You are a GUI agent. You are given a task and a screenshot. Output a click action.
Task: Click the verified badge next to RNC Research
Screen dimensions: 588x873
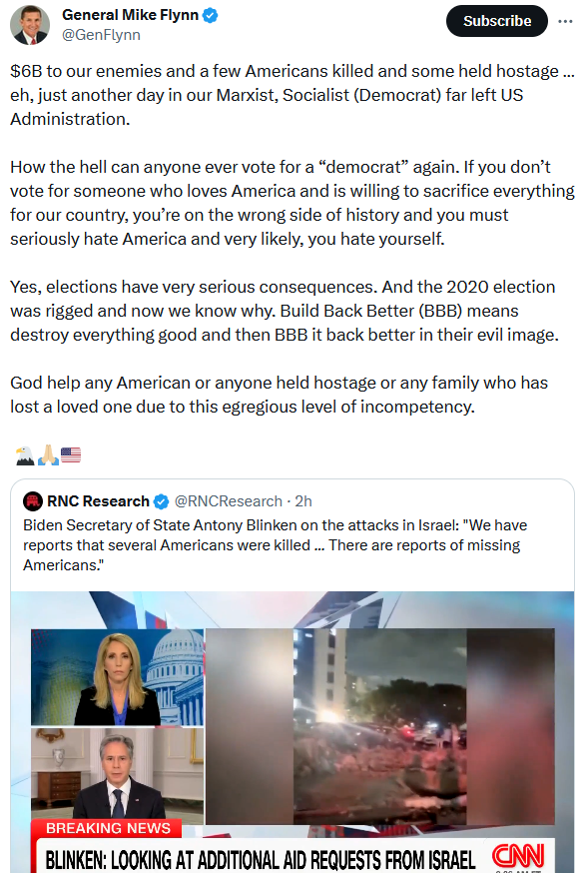coord(161,501)
